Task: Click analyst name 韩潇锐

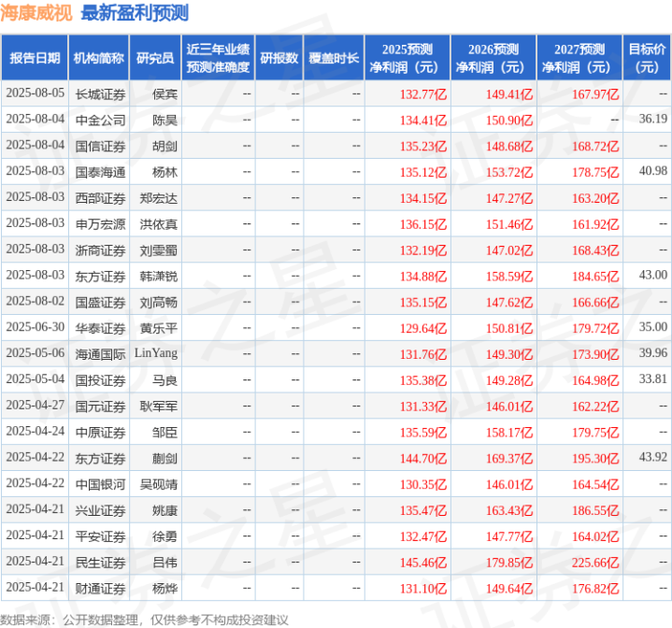Action: [x=158, y=277]
